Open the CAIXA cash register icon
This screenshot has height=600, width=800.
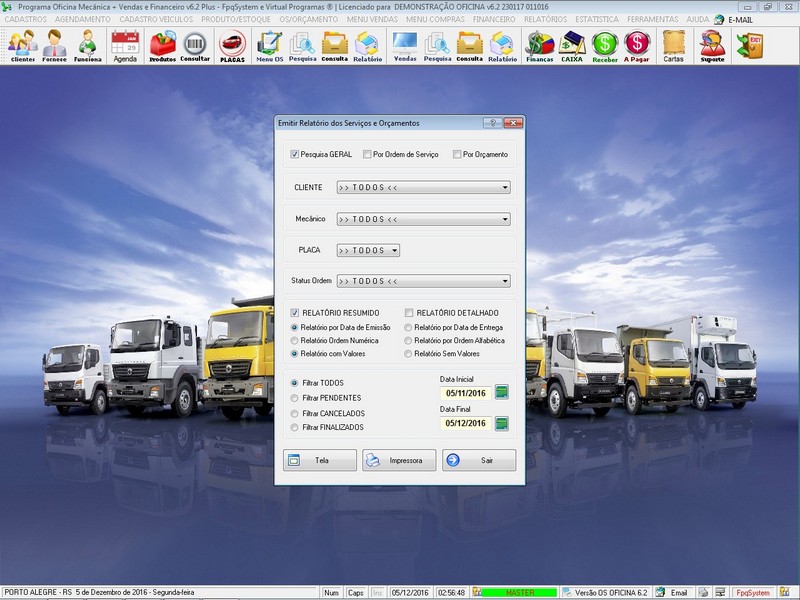[572, 46]
